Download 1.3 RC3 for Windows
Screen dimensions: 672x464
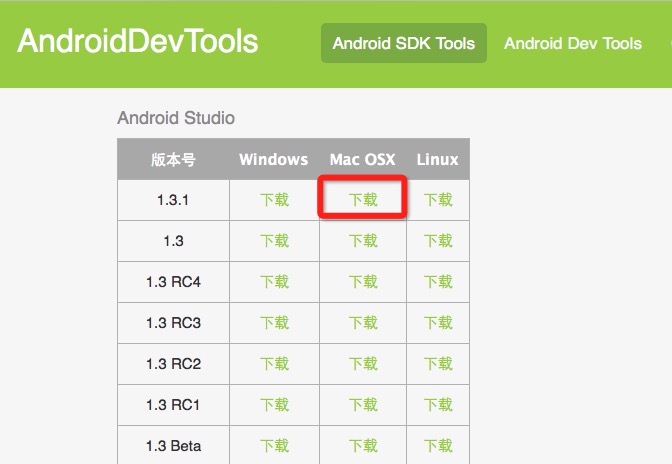pos(275,323)
